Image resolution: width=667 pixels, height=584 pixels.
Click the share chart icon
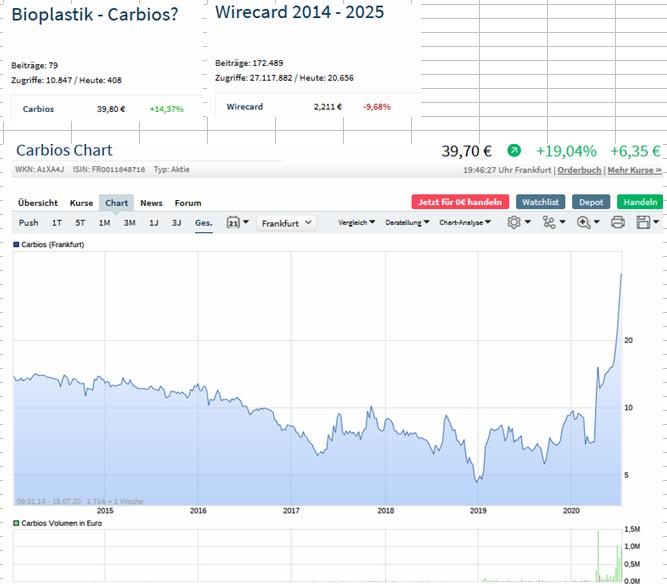point(548,222)
